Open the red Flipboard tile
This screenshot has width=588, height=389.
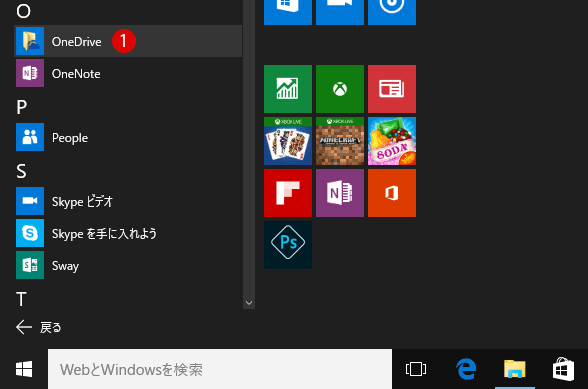click(288, 193)
